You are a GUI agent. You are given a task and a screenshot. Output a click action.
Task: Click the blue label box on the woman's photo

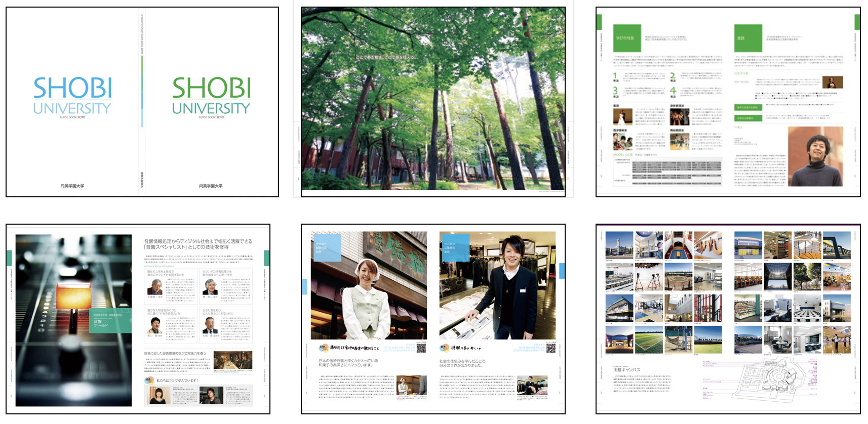[x=326, y=247]
